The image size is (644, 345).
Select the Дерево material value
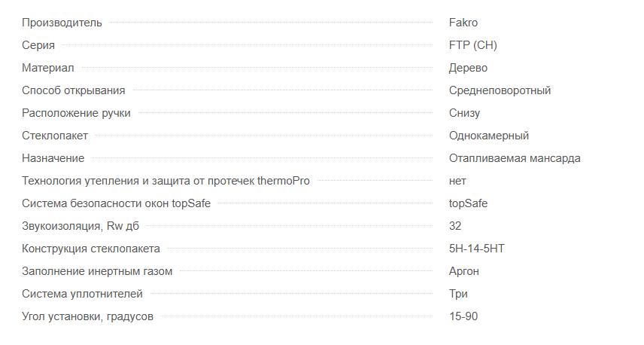pos(468,68)
